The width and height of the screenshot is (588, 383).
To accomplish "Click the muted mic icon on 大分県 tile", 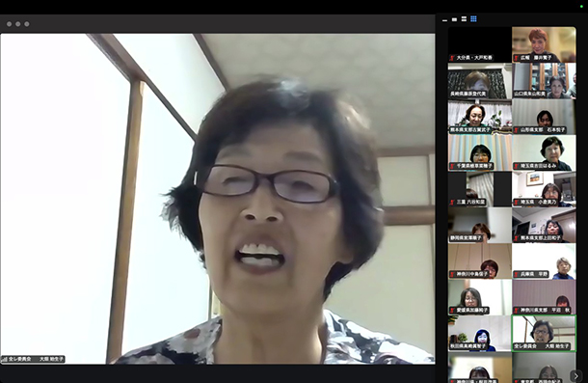I will click(452, 58).
